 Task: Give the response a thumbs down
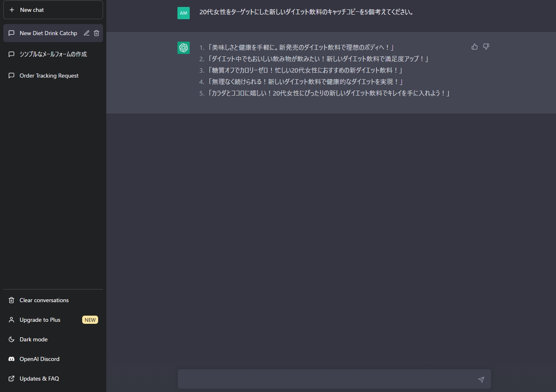(486, 47)
